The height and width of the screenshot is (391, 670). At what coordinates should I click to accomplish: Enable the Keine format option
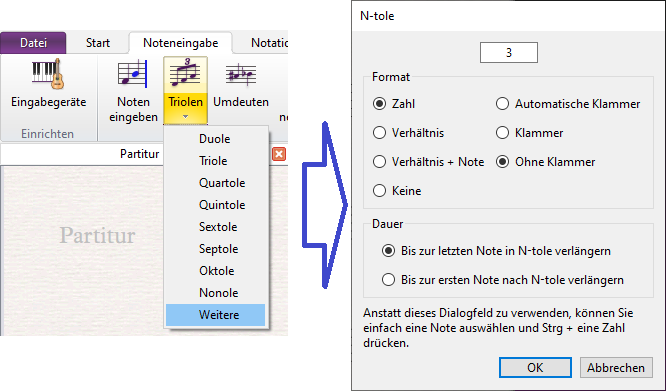379,191
